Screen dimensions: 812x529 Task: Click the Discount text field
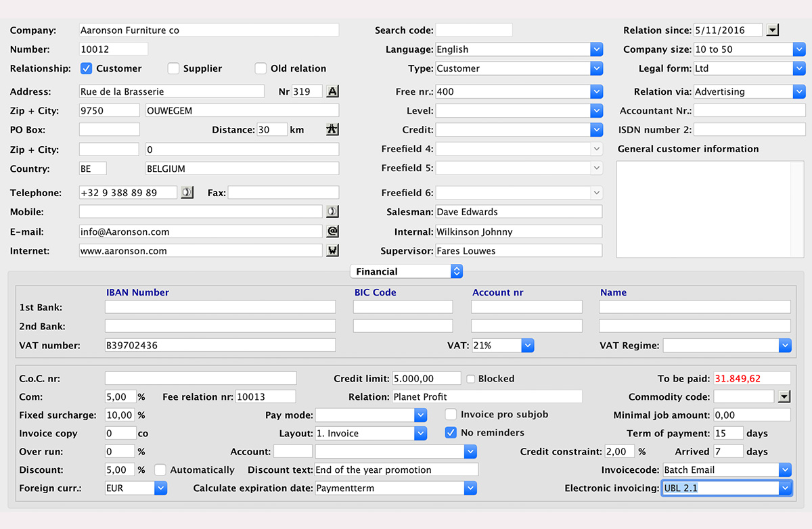[397, 469]
